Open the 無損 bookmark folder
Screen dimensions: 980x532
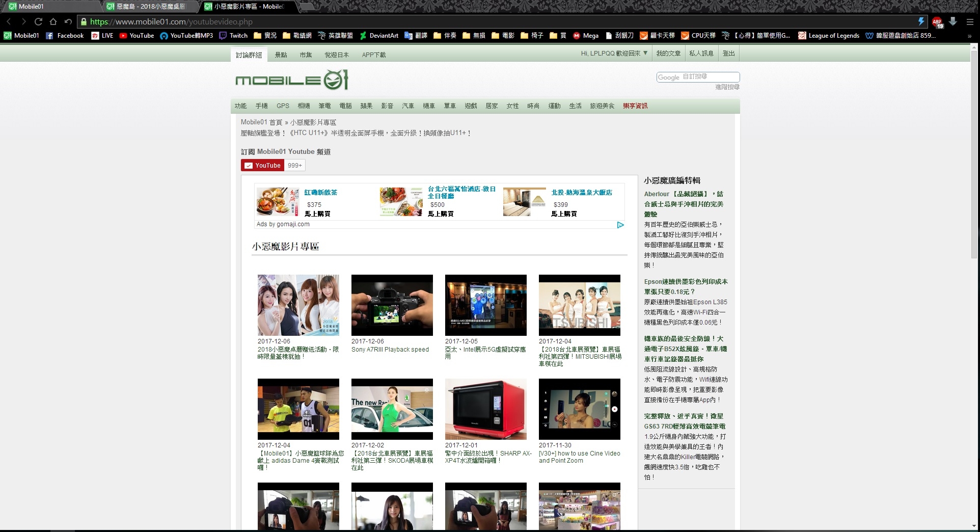pos(474,36)
